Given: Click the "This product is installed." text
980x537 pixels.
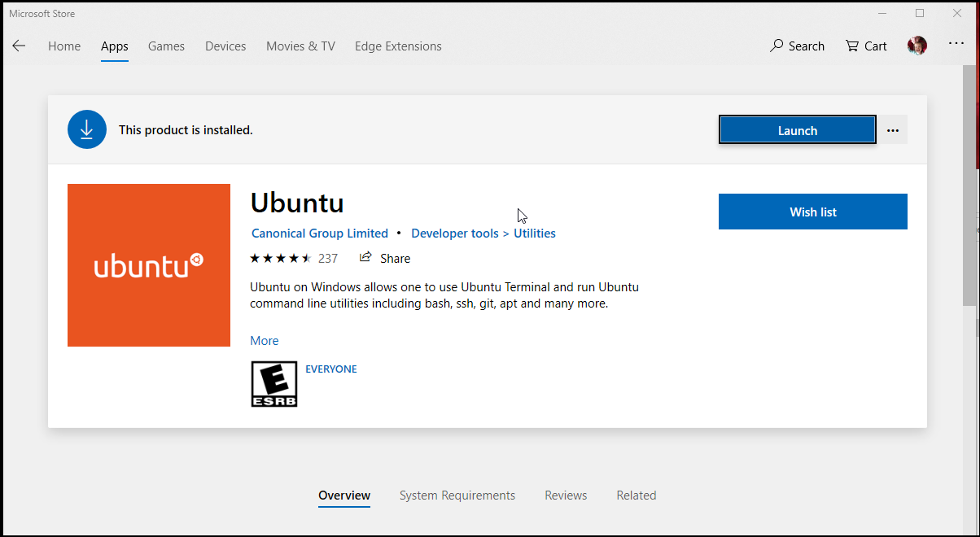Looking at the screenshot, I should [x=186, y=130].
